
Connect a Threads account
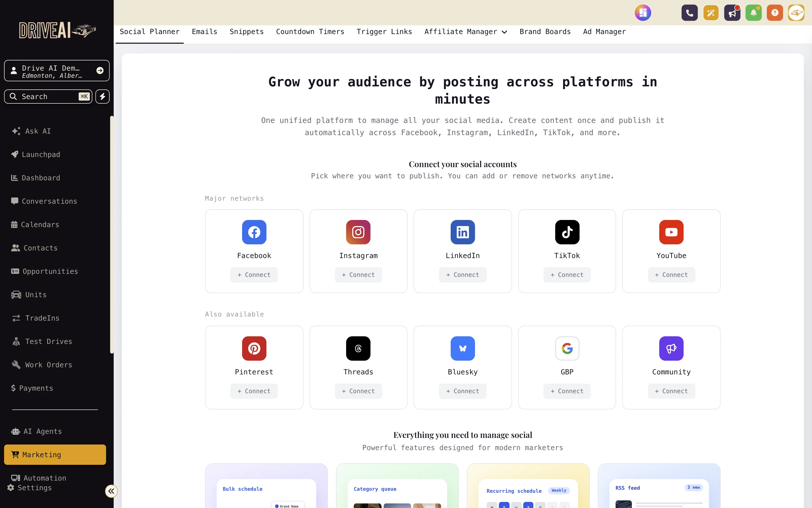358,391
